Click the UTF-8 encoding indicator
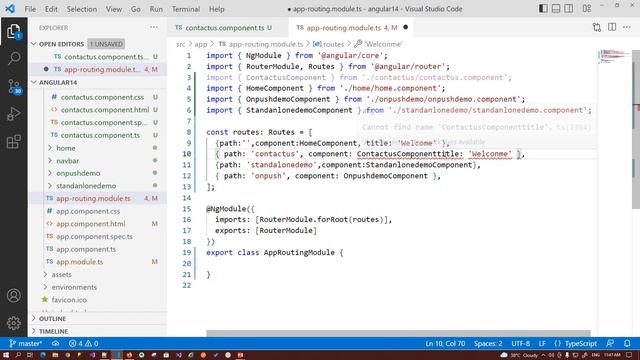The image size is (640, 360). [520, 344]
